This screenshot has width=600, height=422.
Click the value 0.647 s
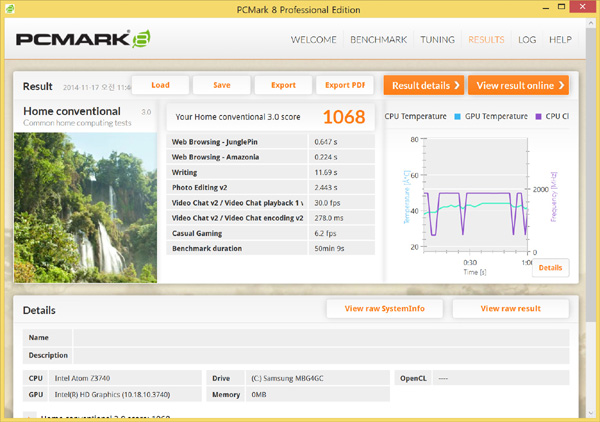coord(326,142)
